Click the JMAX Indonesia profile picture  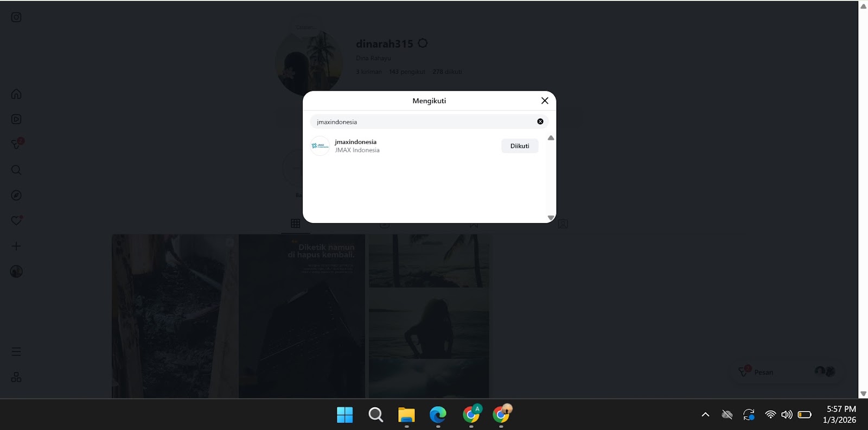[320, 146]
